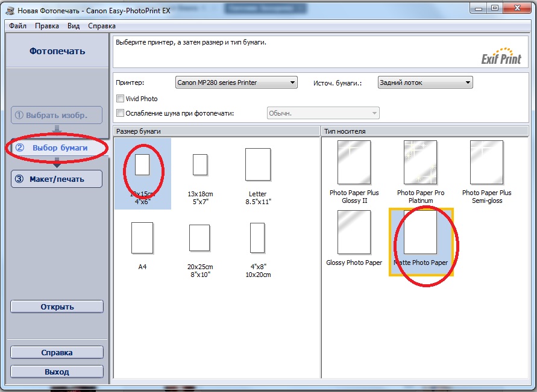Go to step 3 Макет/печать
Viewport: 537px width, 392px height.
coord(57,179)
